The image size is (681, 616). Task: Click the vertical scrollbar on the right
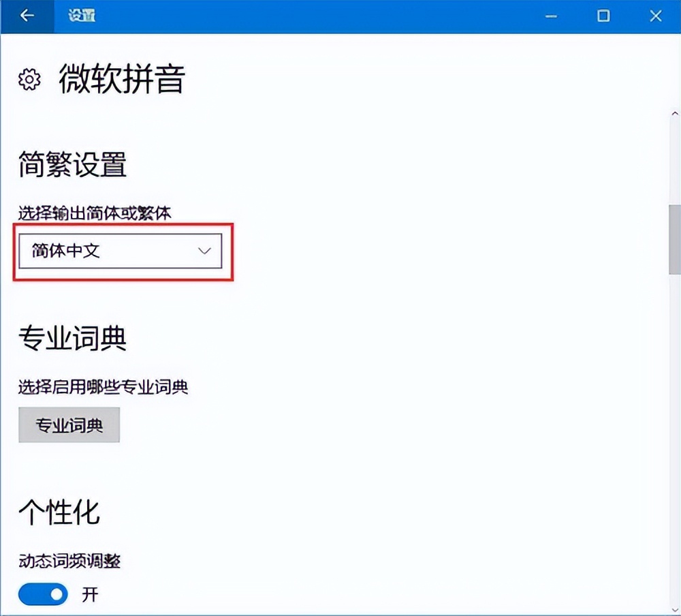coord(675,238)
